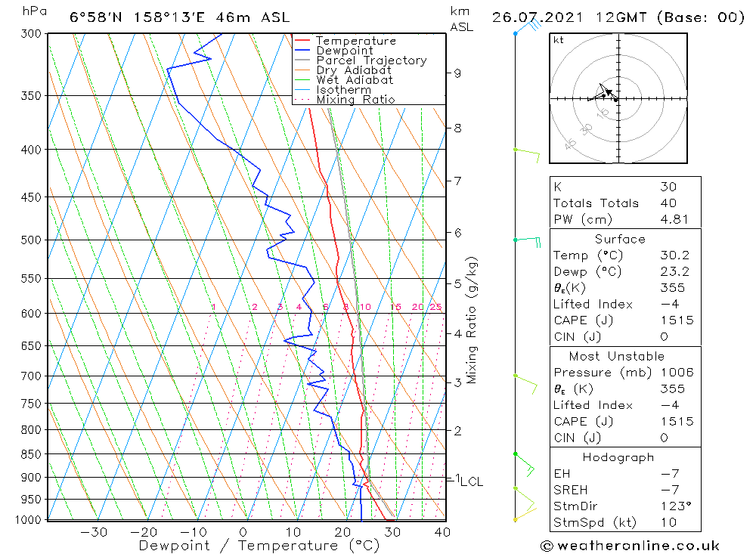Click the 'Mixing Ratio (g/kg)' axis label
The height and width of the screenshot is (554, 756).
pos(471,320)
